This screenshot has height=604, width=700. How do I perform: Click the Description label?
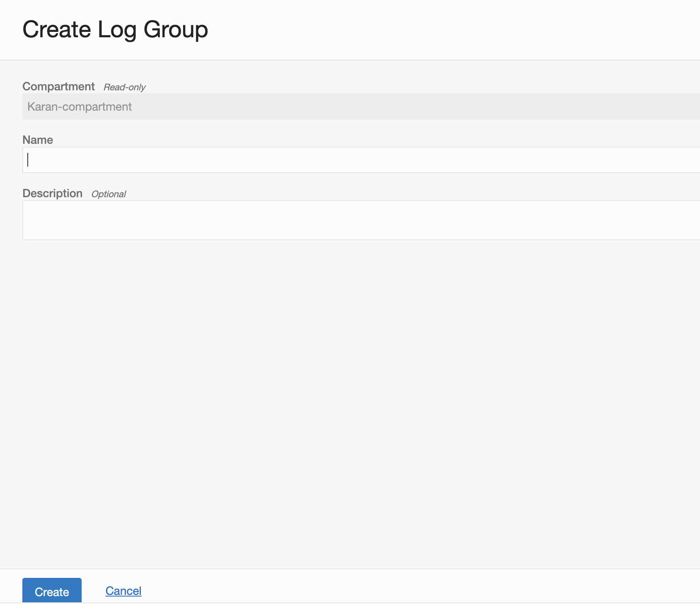click(53, 193)
